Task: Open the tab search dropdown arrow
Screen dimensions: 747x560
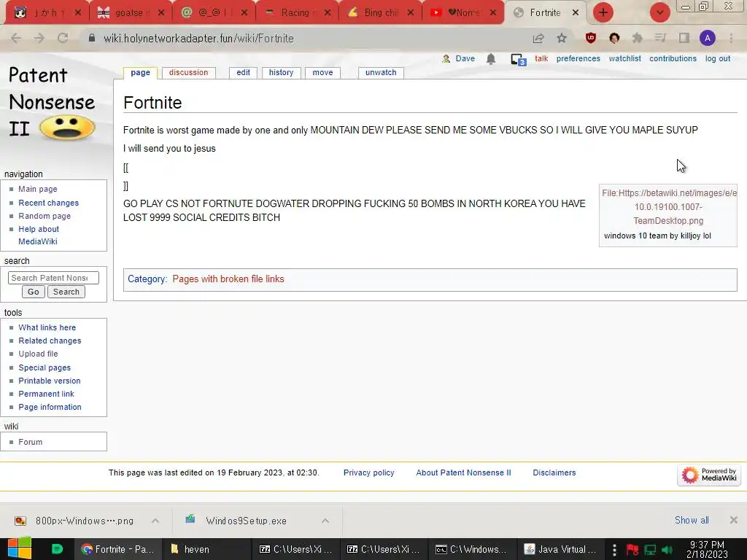Action: (659, 12)
